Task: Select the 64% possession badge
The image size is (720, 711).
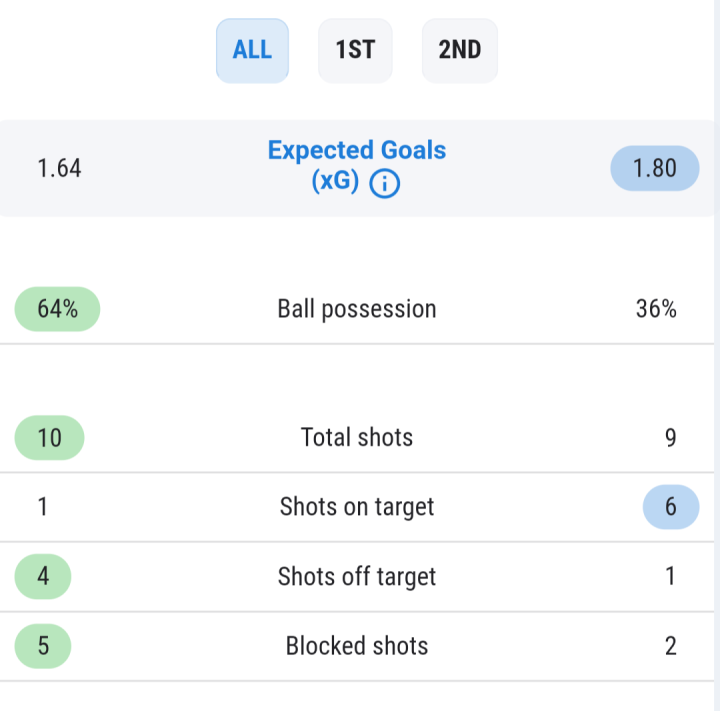Action: (x=57, y=309)
